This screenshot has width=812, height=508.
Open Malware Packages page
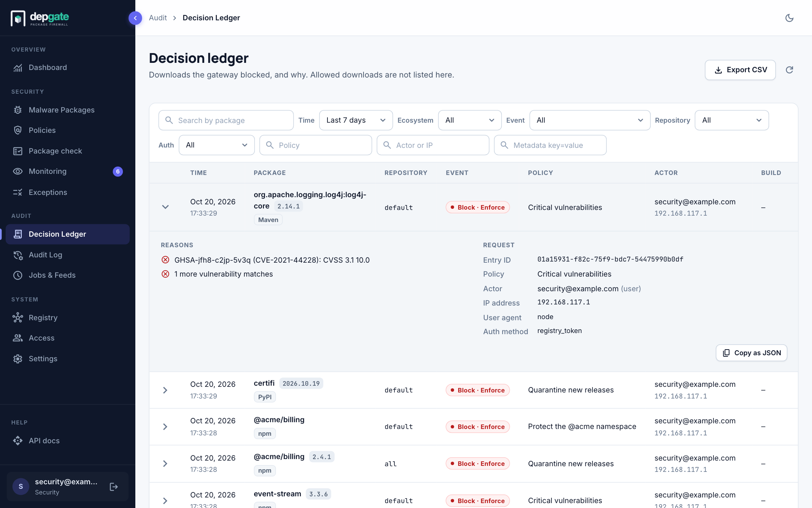(x=68, y=110)
